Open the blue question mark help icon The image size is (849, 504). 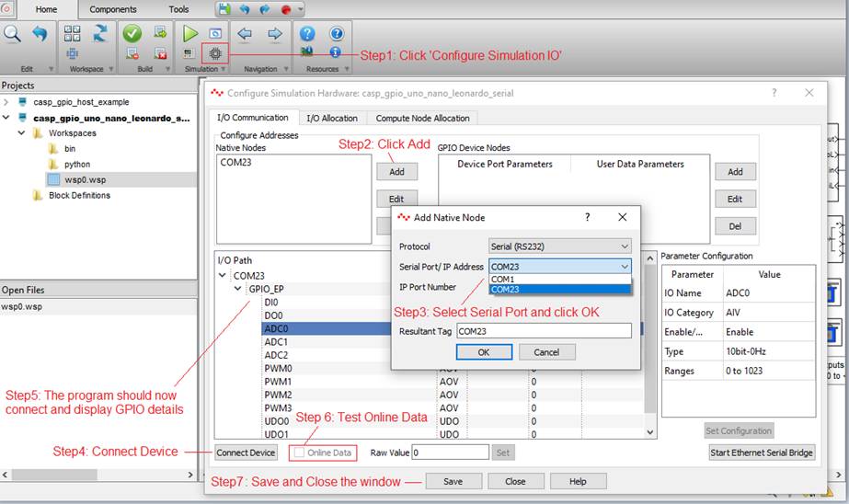pos(307,33)
